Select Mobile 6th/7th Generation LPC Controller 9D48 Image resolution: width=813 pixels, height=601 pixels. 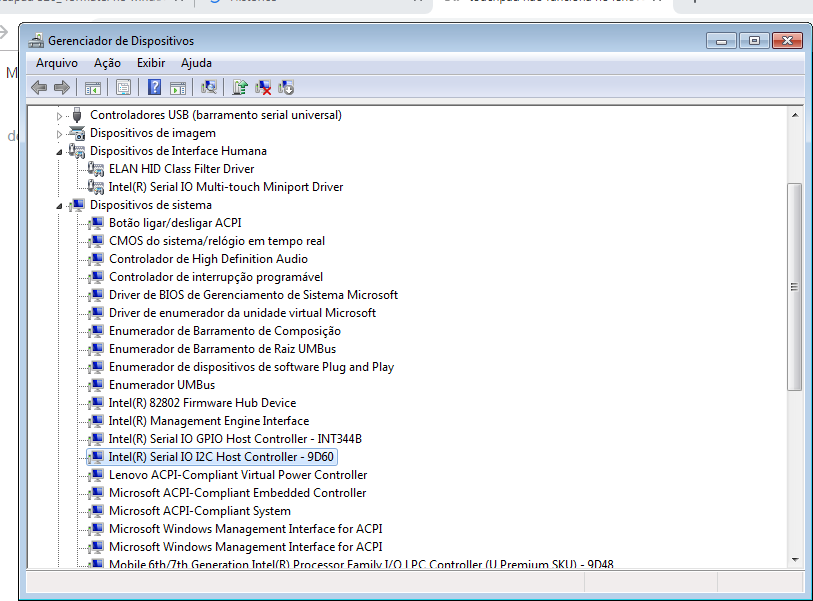click(361, 564)
